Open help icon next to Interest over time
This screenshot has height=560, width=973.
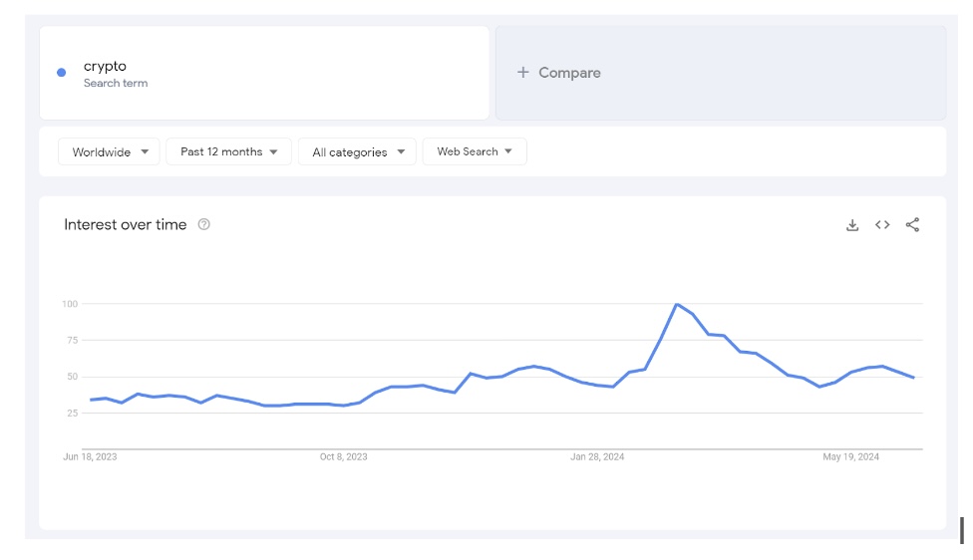pos(203,224)
